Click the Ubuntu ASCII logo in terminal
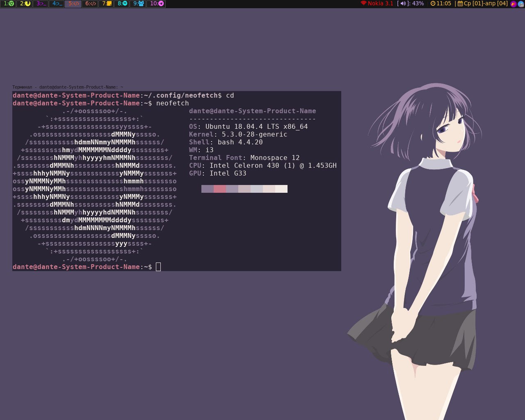The height and width of the screenshot is (420, 525). pyautogui.click(x=95, y=185)
